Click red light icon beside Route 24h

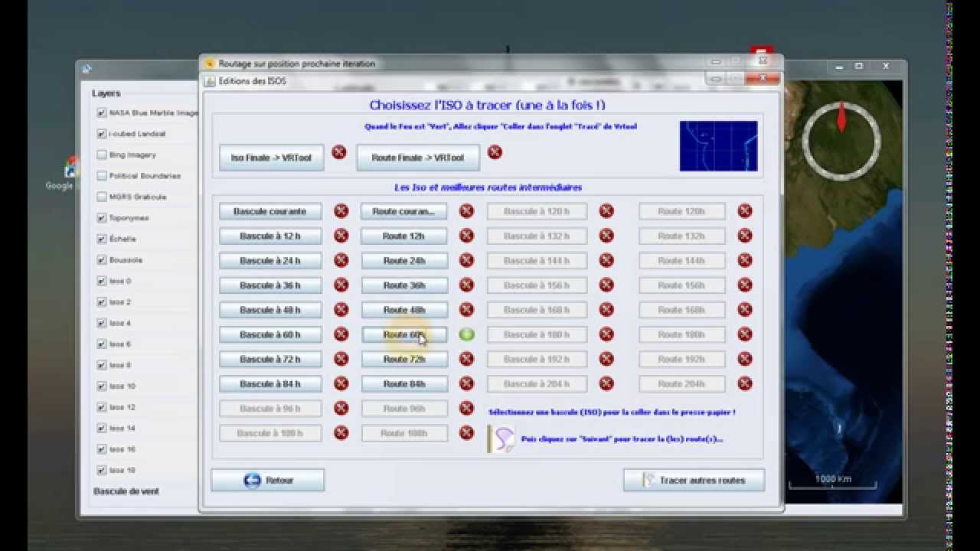point(466,260)
